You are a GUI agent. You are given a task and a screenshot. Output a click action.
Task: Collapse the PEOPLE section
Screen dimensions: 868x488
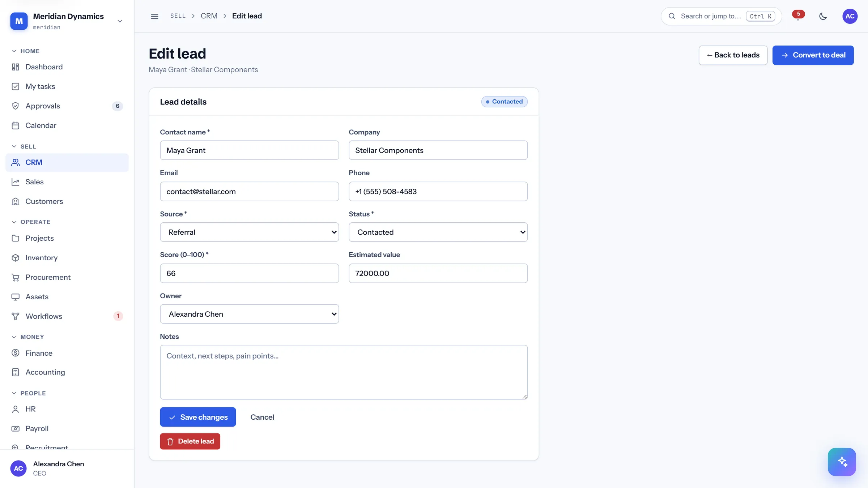click(x=29, y=393)
